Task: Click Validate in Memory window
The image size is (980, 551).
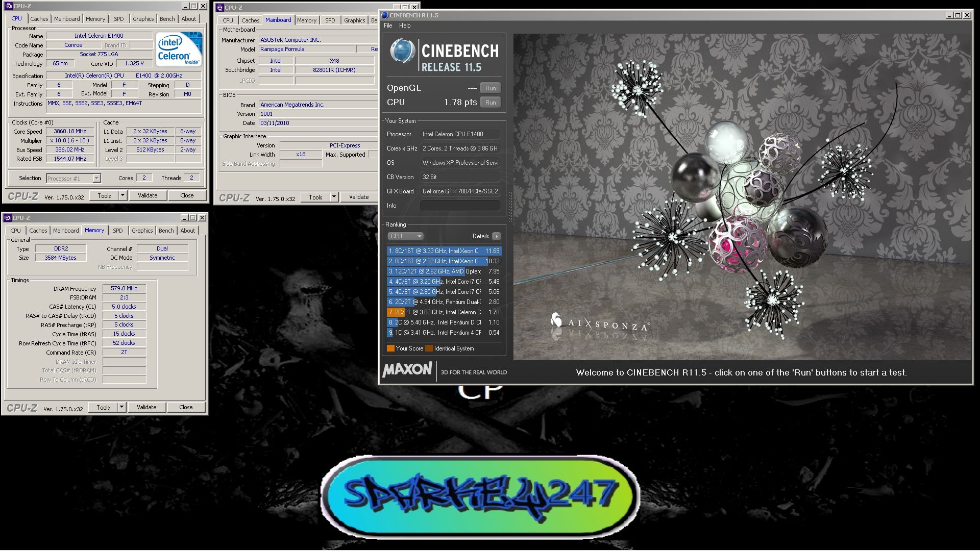Action: pyautogui.click(x=146, y=407)
